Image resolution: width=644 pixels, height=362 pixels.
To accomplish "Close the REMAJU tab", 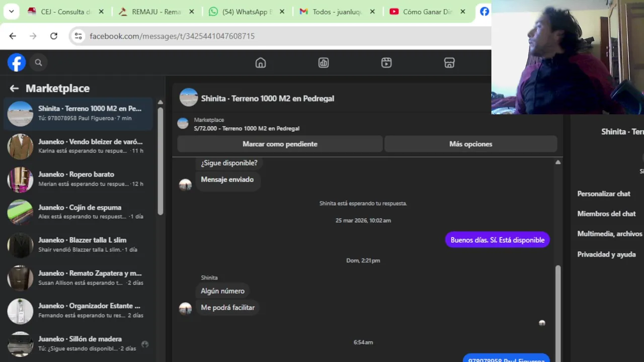I will 191,12.
